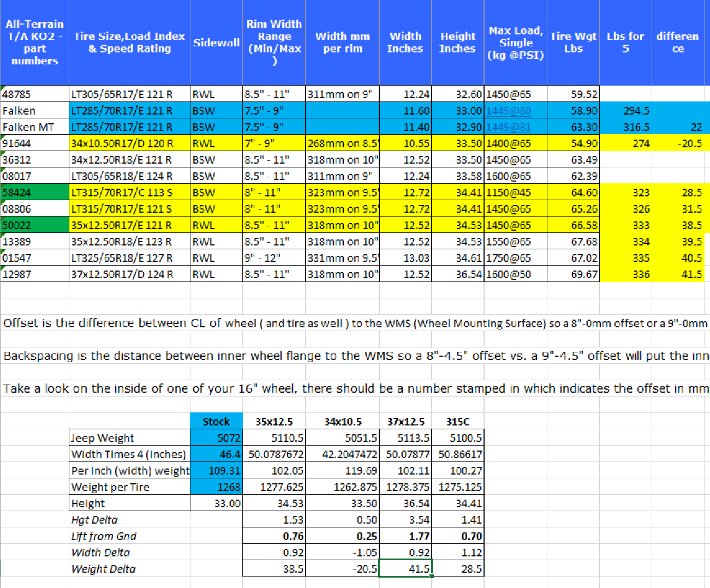The height and width of the screenshot is (588, 710).
Task: Select cell LT325/65R18/E 127 R
Action: click(x=130, y=258)
